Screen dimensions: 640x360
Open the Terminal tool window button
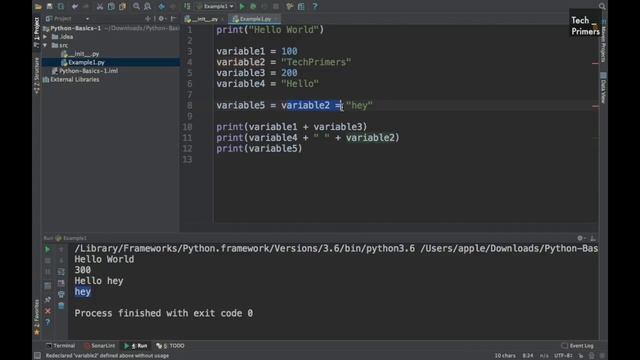coord(60,346)
